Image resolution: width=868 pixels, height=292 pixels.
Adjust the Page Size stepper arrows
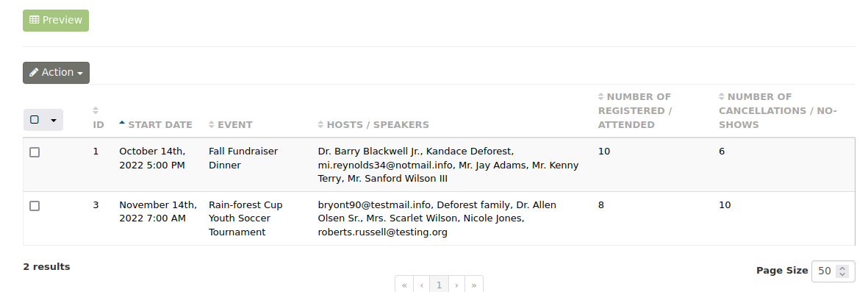tap(842, 271)
